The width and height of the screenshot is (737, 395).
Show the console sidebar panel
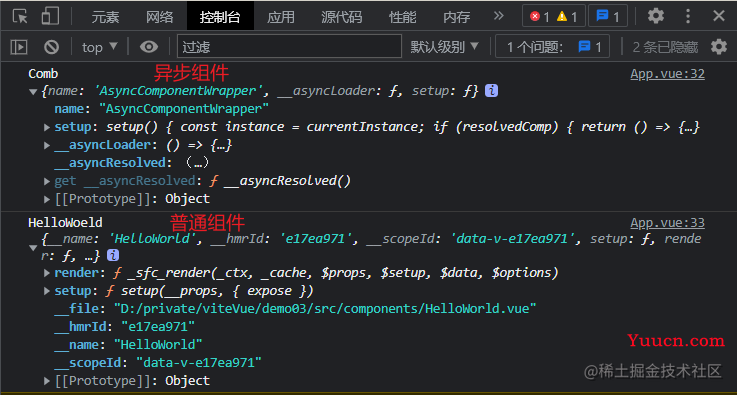point(19,47)
